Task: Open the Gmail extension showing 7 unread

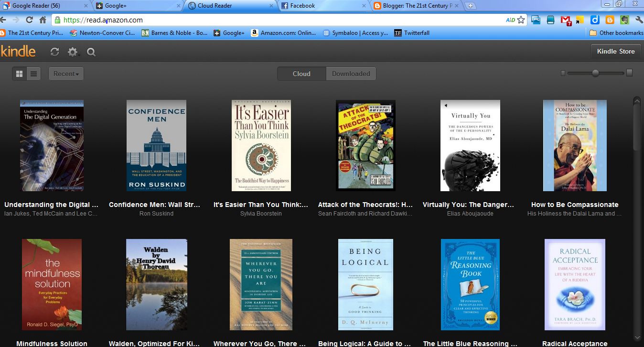Action: 566,20
